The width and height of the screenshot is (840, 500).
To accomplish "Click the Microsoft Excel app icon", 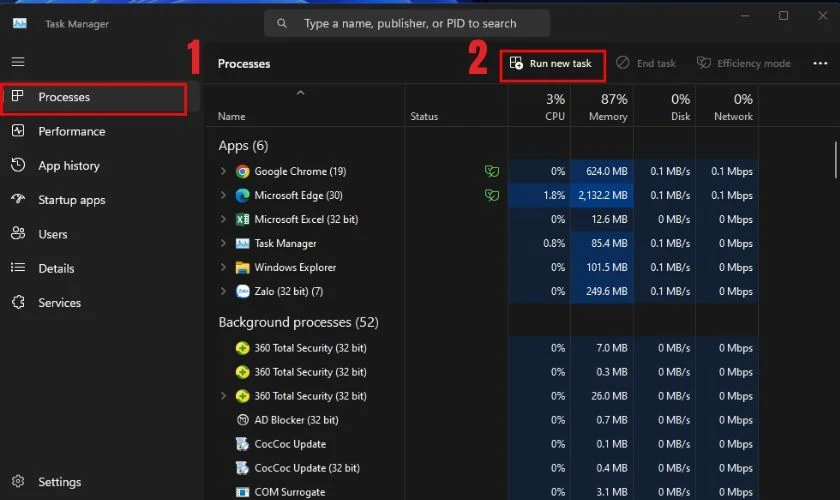I will [x=243, y=219].
